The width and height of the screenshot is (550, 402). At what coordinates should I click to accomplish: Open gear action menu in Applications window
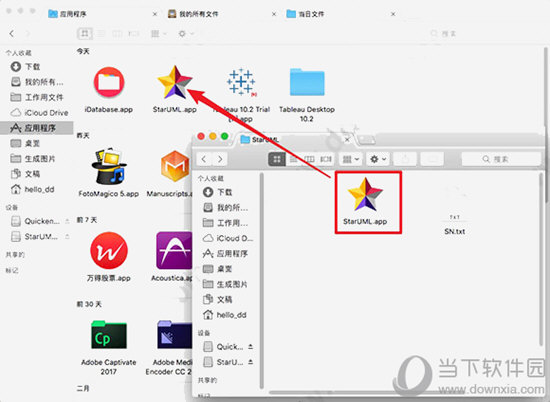pos(186,34)
